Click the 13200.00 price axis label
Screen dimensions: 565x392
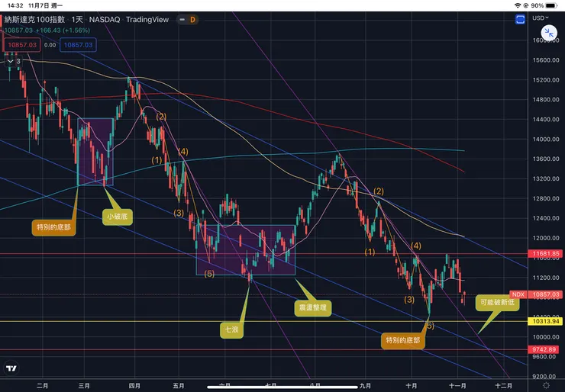click(x=546, y=178)
